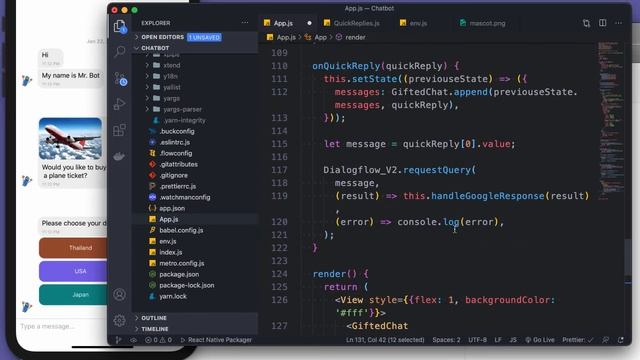Open the Explorer view in activity bar
The width and height of the screenshot is (640, 360).
click(120, 27)
